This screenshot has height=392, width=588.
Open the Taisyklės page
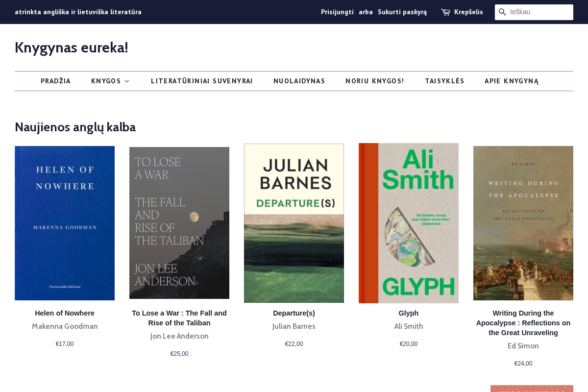[444, 81]
